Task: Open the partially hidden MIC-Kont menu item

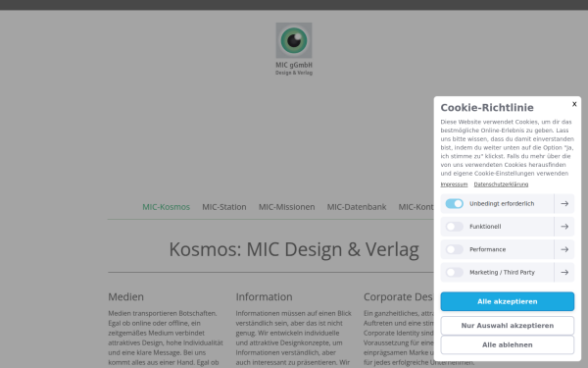Action: click(x=416, y=207)
